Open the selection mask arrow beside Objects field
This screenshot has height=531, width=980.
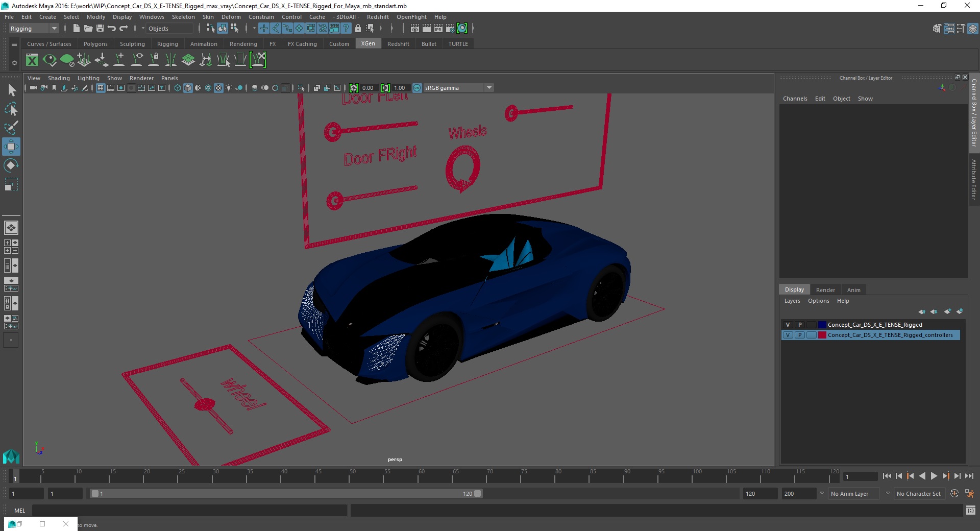point(143,29)
